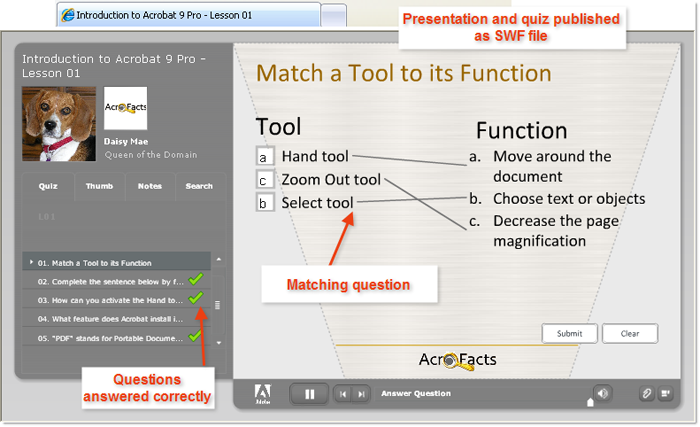Click the Adobe logo in playbar
Screen dimensions: 700x427
(262, 393)
